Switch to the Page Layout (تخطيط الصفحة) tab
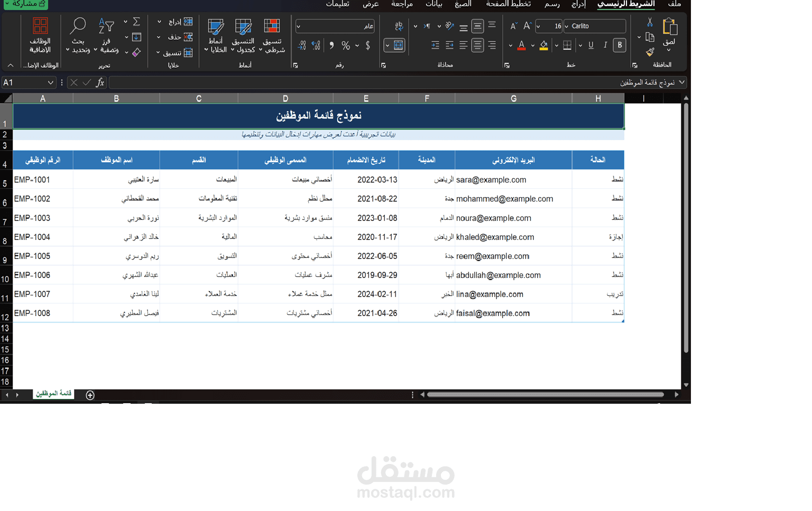812x511 pixels. coord(509,4)
